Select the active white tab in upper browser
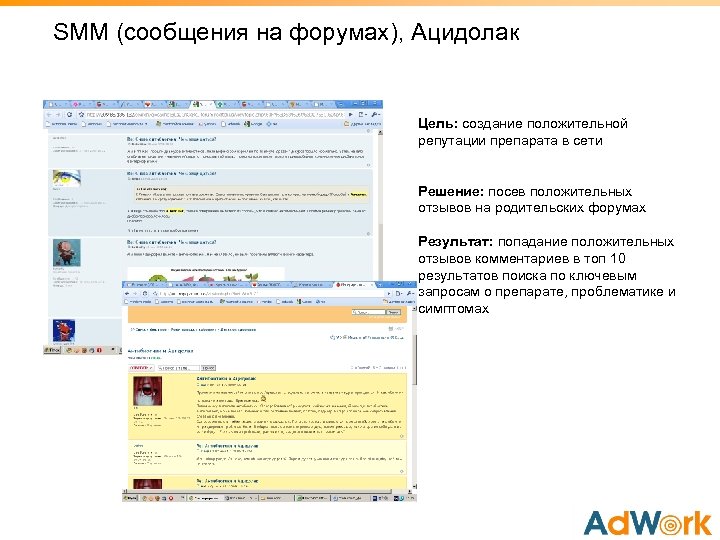The height and width of the screenshot is (540, 720). (x=202, y=104)
